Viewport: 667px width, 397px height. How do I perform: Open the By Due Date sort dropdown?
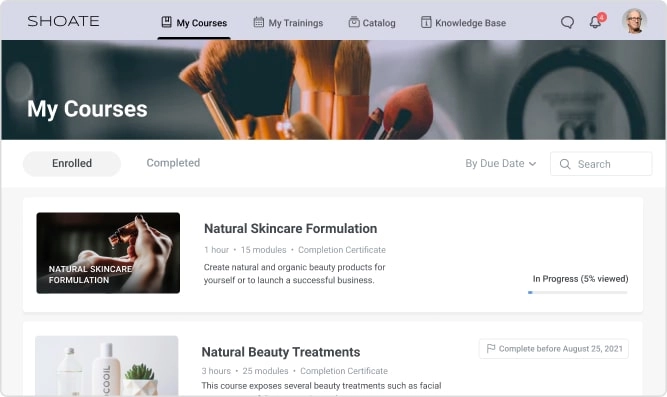point(501,164)
